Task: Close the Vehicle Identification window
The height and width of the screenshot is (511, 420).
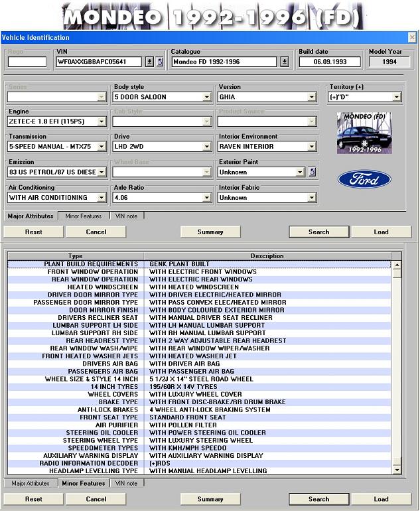Action: 413,38
